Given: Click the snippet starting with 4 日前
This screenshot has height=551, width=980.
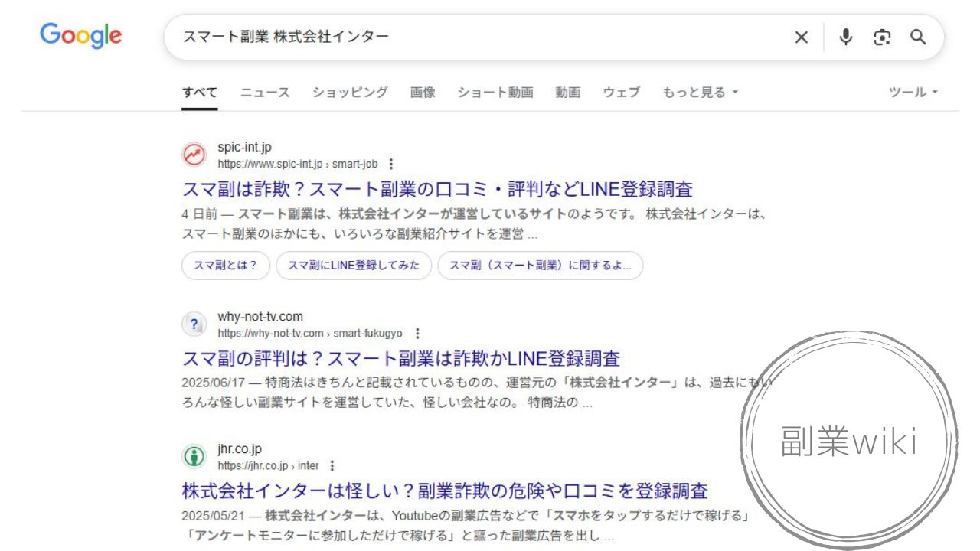Looking at the screenshot, I should click(475, 224).
